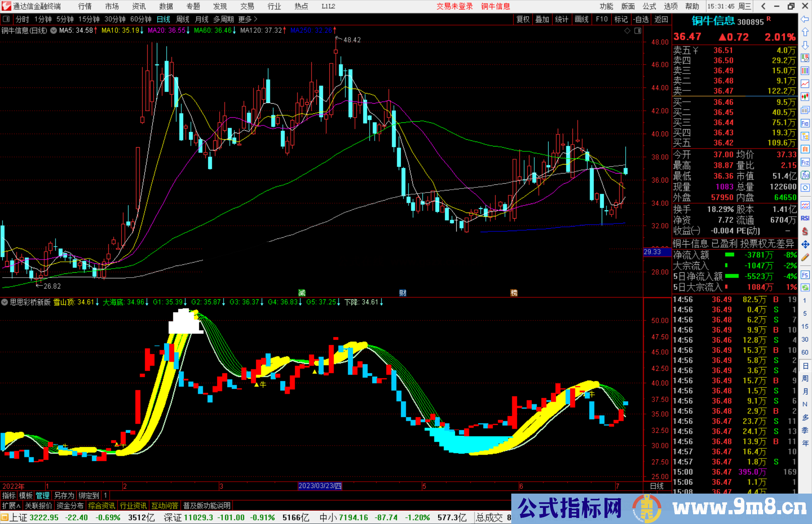Open the 发现 menu
812x524 pixels.
220,6
